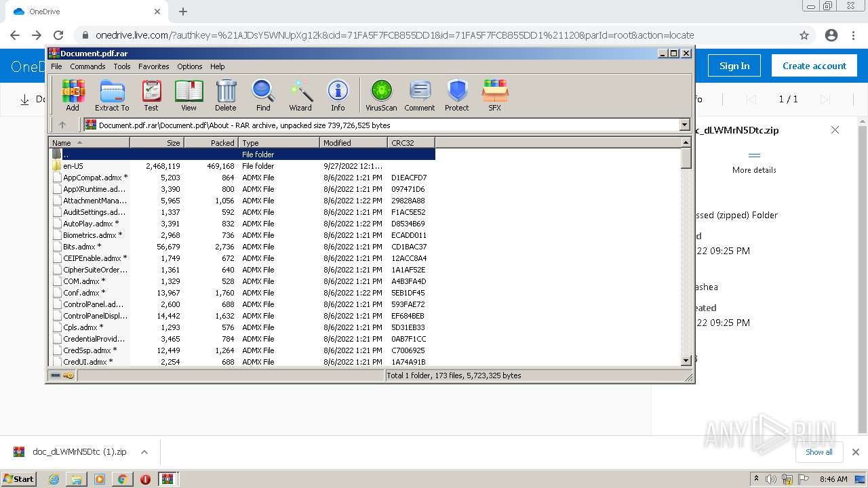Open Internet Explorer from taskbar

[54, 479]
